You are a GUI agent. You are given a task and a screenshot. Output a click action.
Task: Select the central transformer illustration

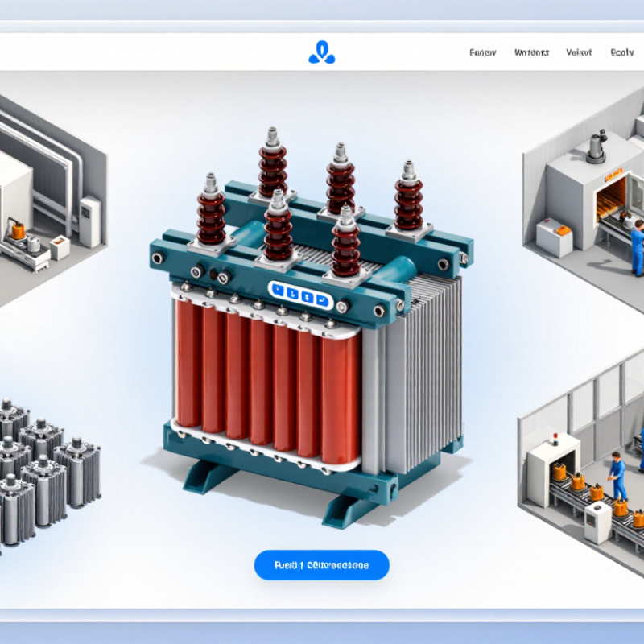point(312,328)
